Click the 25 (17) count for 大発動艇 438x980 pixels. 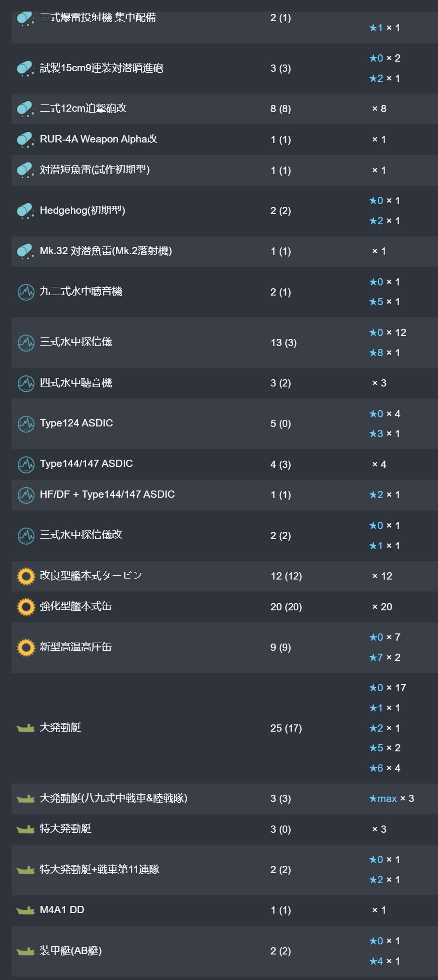(x=286, y=728)
